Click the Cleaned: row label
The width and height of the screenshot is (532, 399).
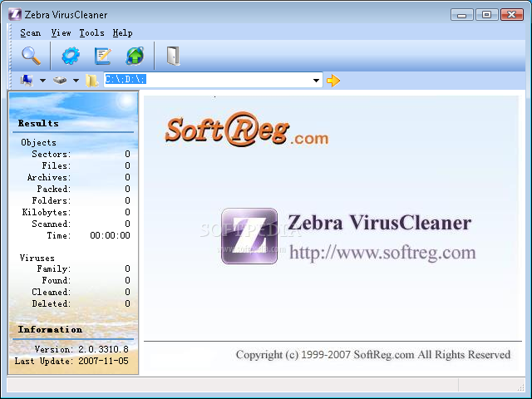pyautogui.click(x=52, y=292)
